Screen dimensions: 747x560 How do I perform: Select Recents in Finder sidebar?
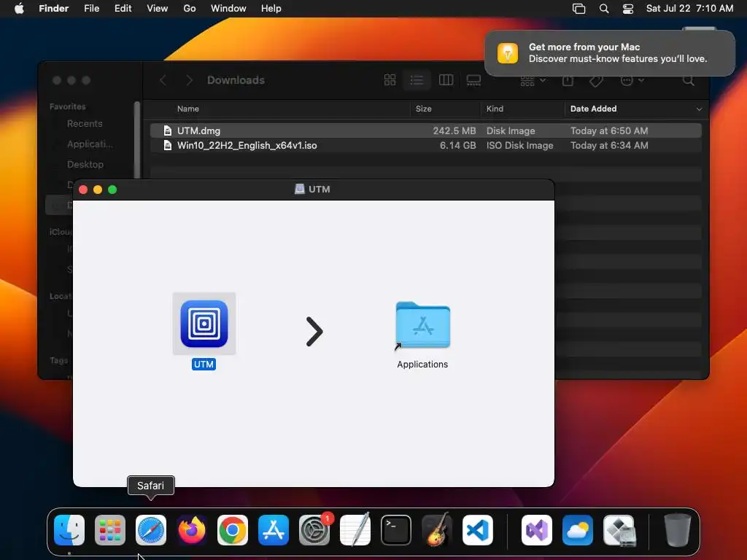(x=85, y=124)
